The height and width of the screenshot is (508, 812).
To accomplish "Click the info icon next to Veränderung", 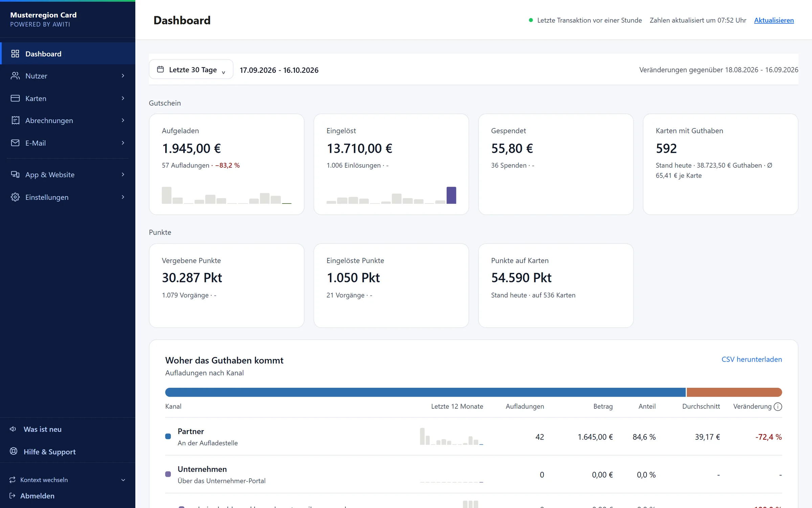I will 778,406.
